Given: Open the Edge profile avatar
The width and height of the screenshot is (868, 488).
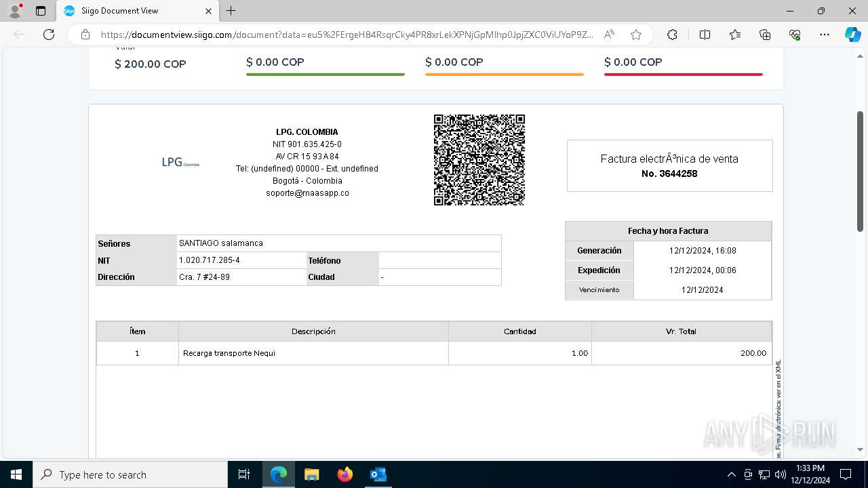Looking at the screenshot, I should [15, 11].
